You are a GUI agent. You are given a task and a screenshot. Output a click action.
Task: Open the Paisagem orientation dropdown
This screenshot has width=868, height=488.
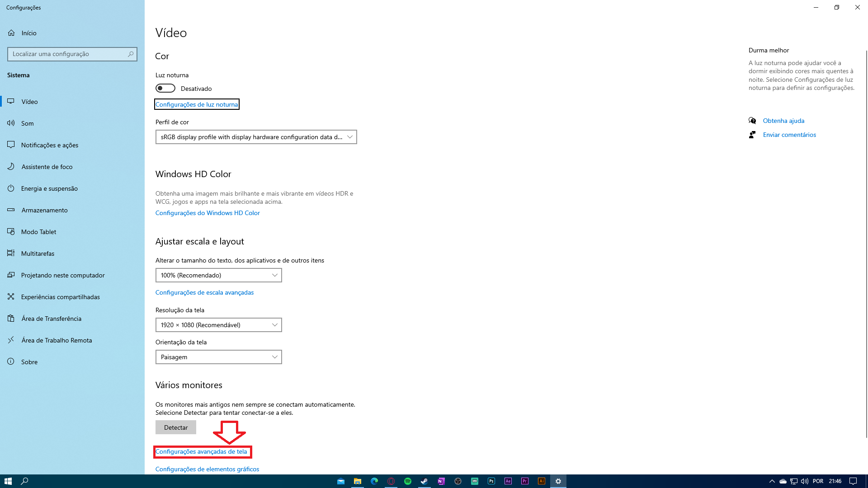(218, 357)
